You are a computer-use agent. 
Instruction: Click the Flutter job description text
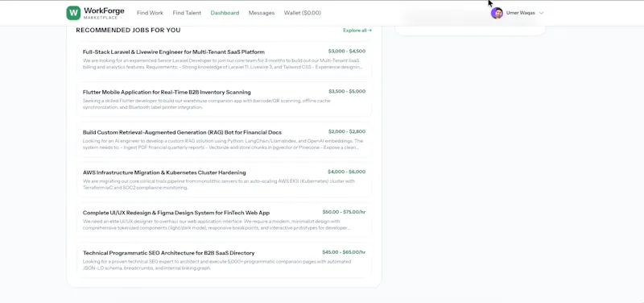click(206, 104)
